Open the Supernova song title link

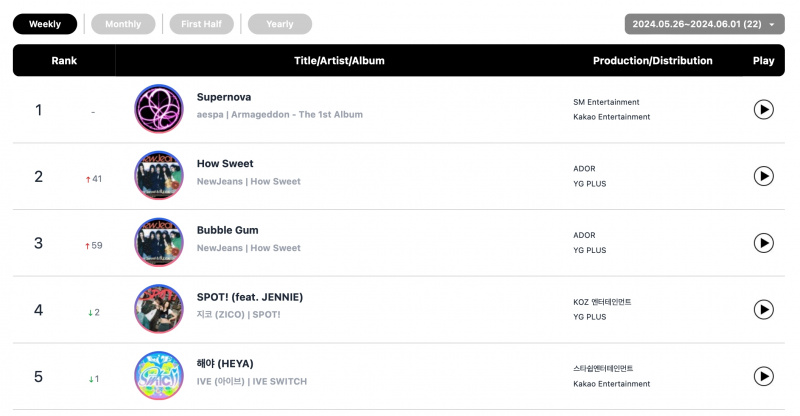pos(224,97)
